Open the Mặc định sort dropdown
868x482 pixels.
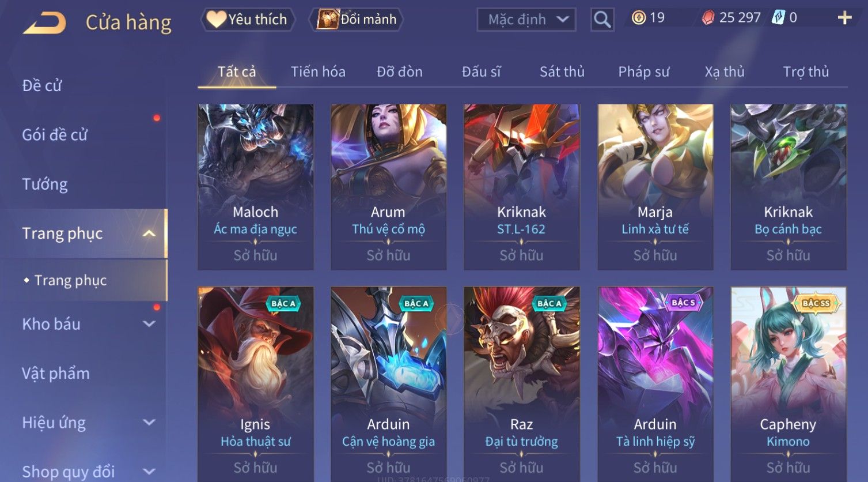click(526, 20)
